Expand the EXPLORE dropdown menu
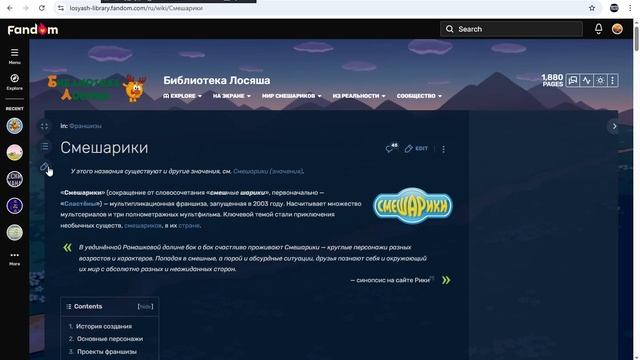The image size is (640, 360). (x=182, y=96)
